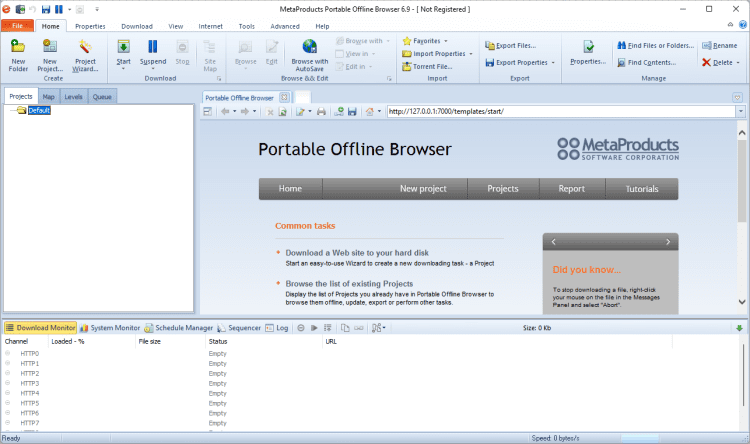Open the URL address bar dropdown
750x444 pixels.
click(x=741, y=111)
